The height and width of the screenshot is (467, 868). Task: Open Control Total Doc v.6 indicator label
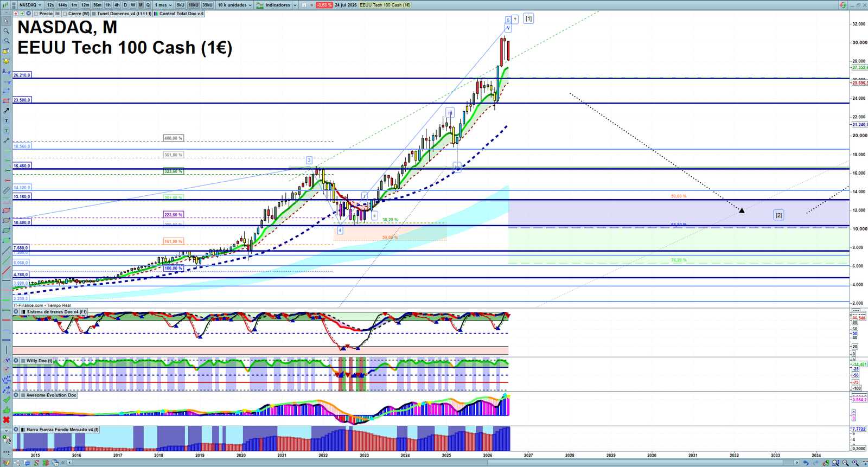point(178,14)
